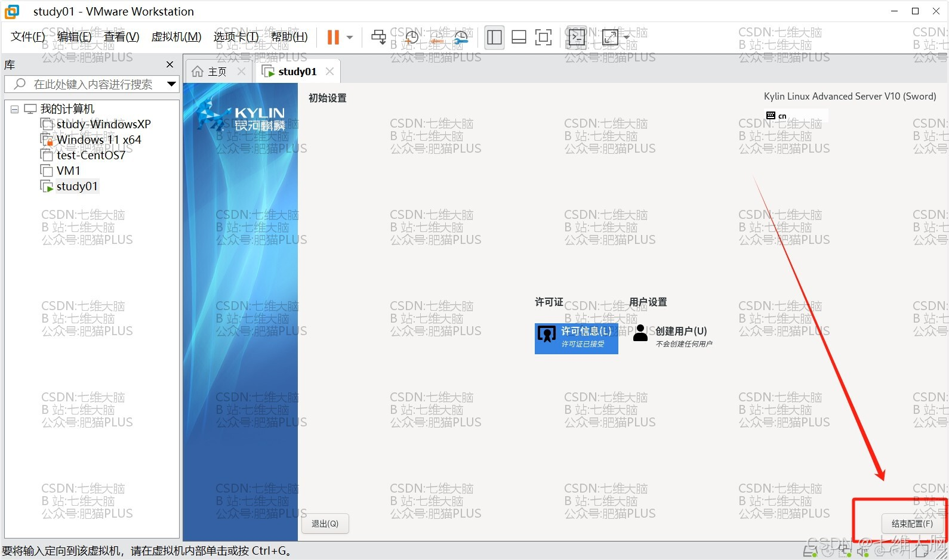The width and height of the screenshot is (949, 560).
Task: Select the Windows 11 x64 virtual machine
Action: tap(98, 140)
